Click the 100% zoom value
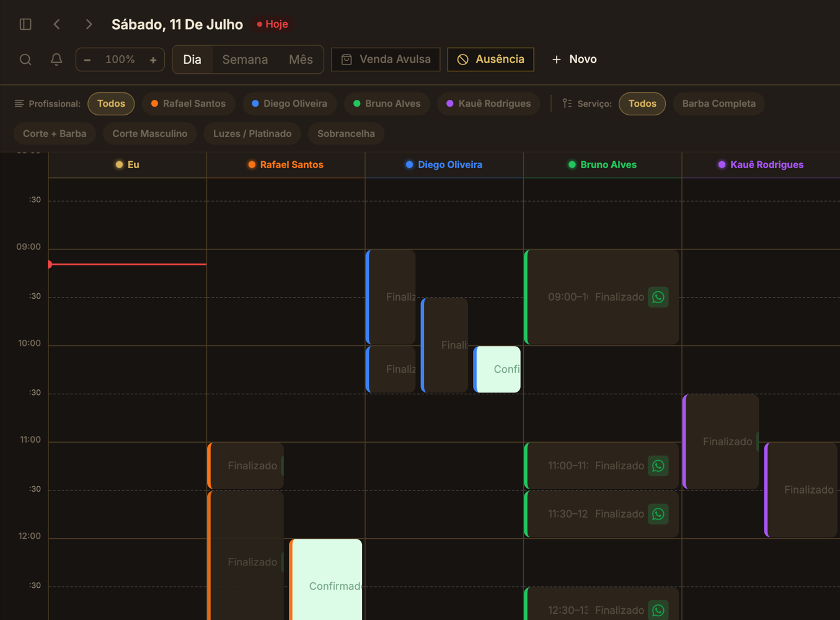This screenshot has width=840, height=620. tap(120, 60)
